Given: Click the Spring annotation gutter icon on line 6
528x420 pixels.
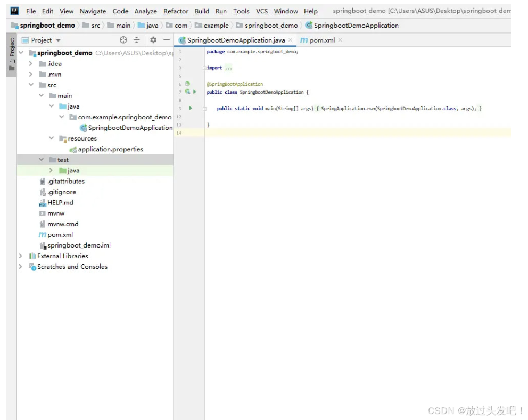Looking at the screenshot, I should tap(186, 84).
